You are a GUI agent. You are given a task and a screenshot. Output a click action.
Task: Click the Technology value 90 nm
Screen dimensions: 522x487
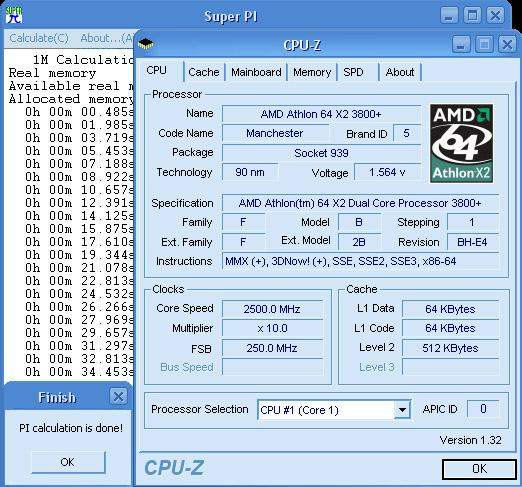coord(250,172)
